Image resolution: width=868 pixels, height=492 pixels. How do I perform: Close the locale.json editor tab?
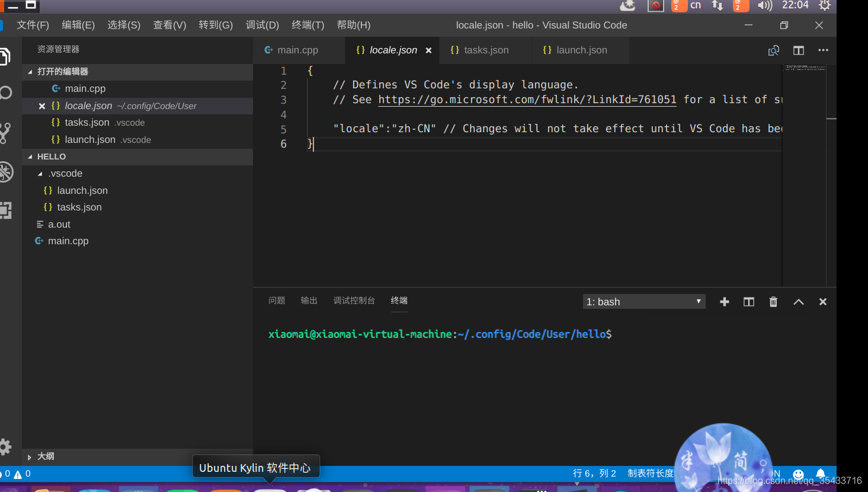coord(428,50)
